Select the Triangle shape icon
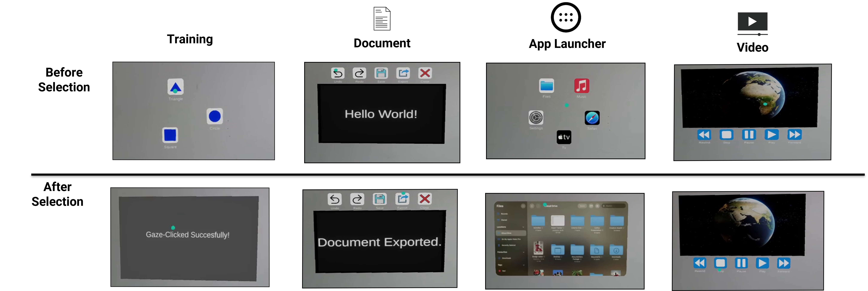The image size is (868, 291). (x=176, y=87)
